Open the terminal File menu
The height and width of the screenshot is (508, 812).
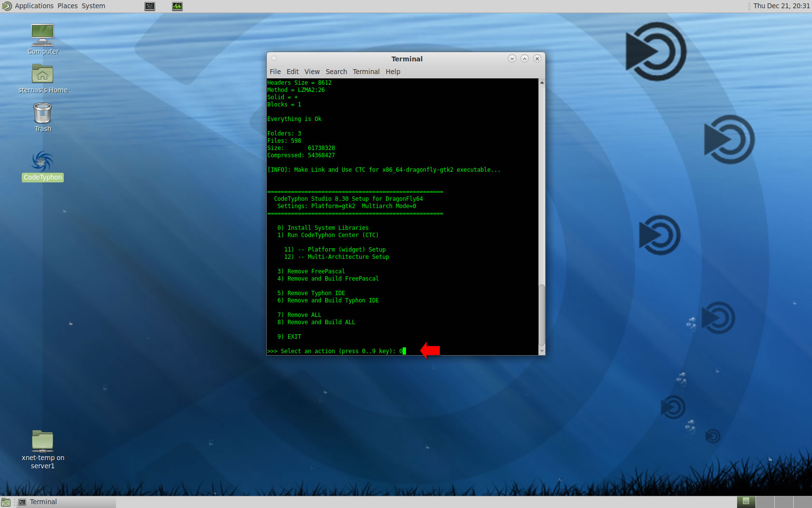[275, 72]
